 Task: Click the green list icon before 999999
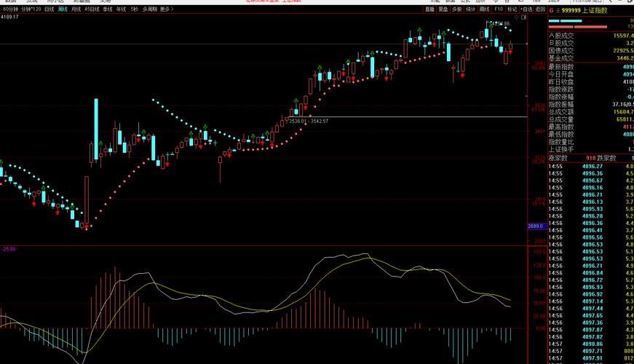pyautogui.click(x=558, y=11)
